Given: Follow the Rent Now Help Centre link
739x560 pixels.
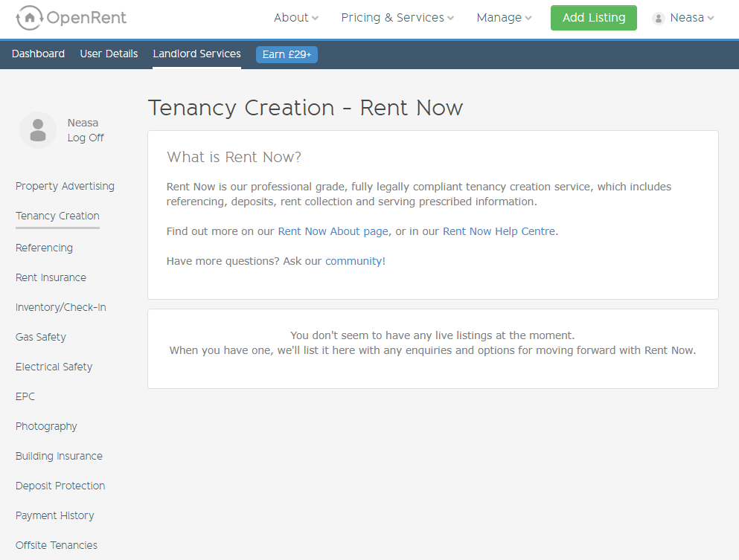Looking at the screenshot, I should (x=499, y=231).
